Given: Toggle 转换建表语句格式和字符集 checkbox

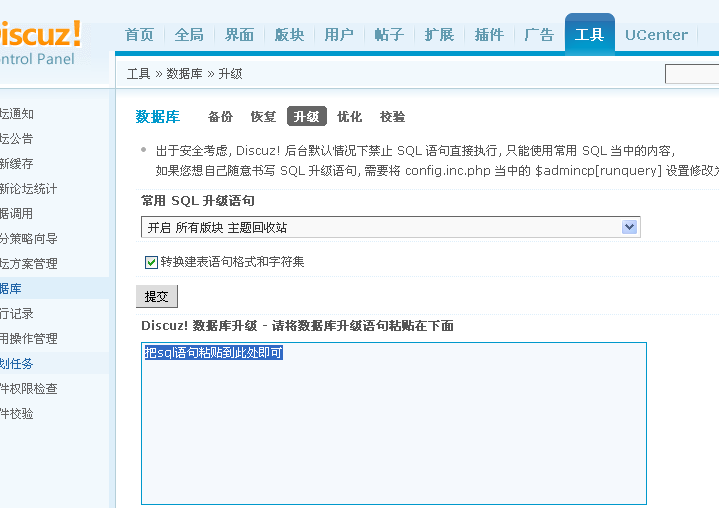Looking at the screenshot, I should [x=151, y=262].
